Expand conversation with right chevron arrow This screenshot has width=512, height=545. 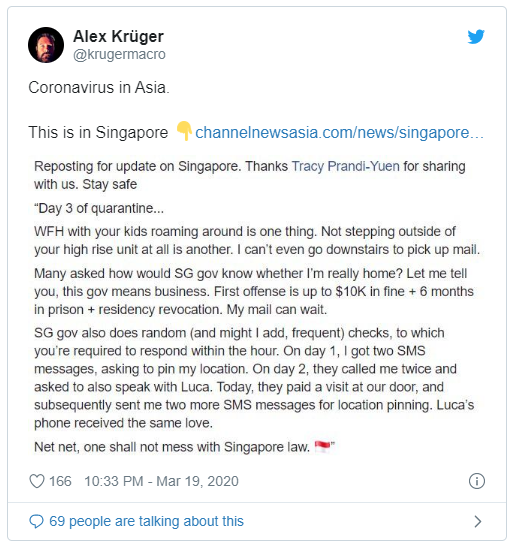pyautogui.click(x=478, y=521)
